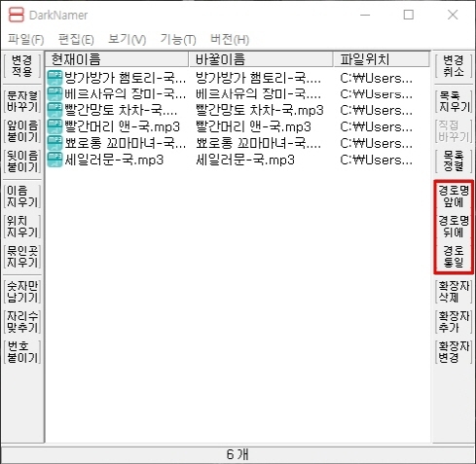Open the 보기(V) menu

[127, 40]
